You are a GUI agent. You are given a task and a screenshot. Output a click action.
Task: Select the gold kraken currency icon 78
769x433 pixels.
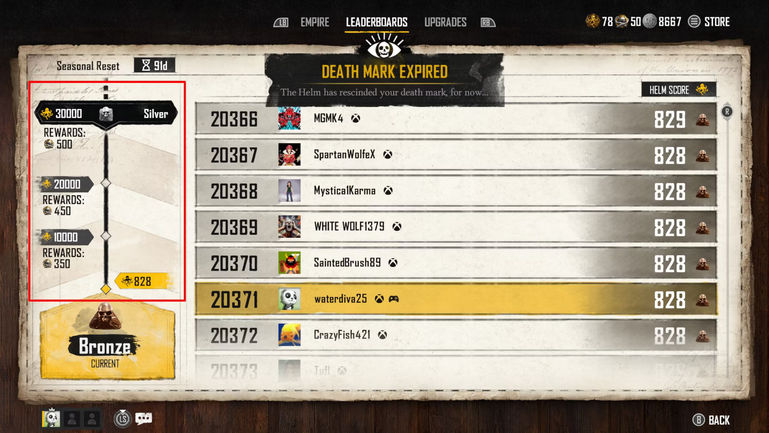click(x=592, y=21)
